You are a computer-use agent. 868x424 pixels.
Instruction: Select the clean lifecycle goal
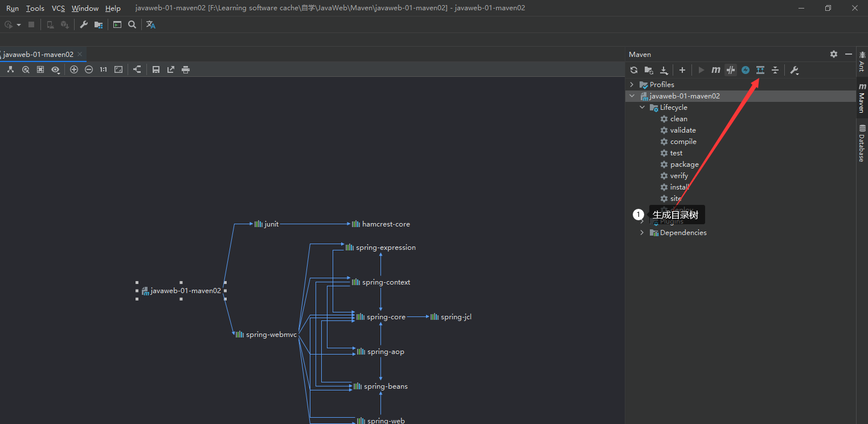point(679,118)
